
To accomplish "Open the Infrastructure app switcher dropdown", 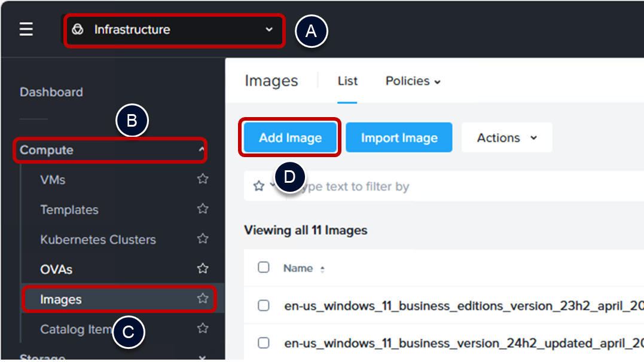I will coord(172,30).
